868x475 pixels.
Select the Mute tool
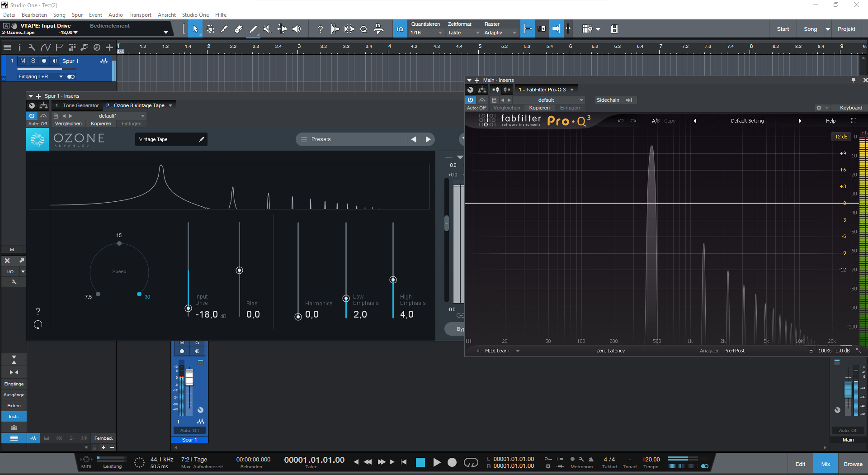click(267, 29)
